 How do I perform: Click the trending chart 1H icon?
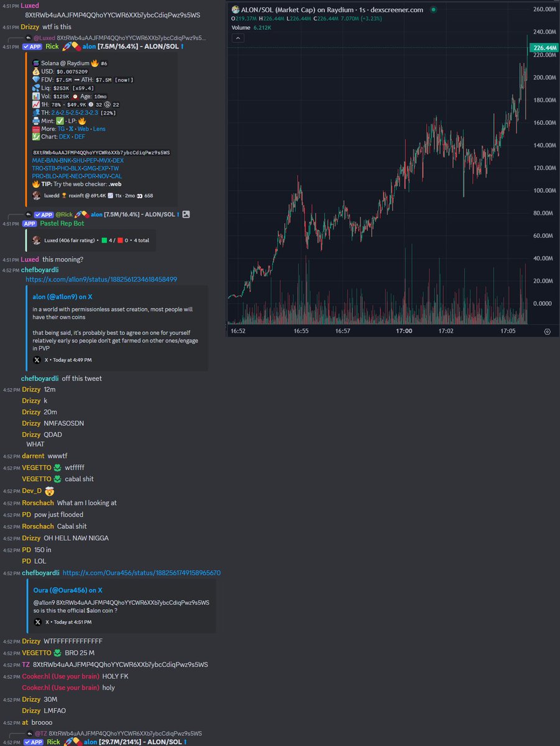point(36,104)
